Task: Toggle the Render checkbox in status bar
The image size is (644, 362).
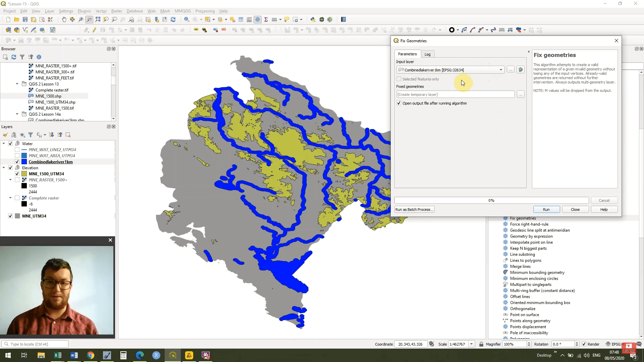Action: (584, 344)
